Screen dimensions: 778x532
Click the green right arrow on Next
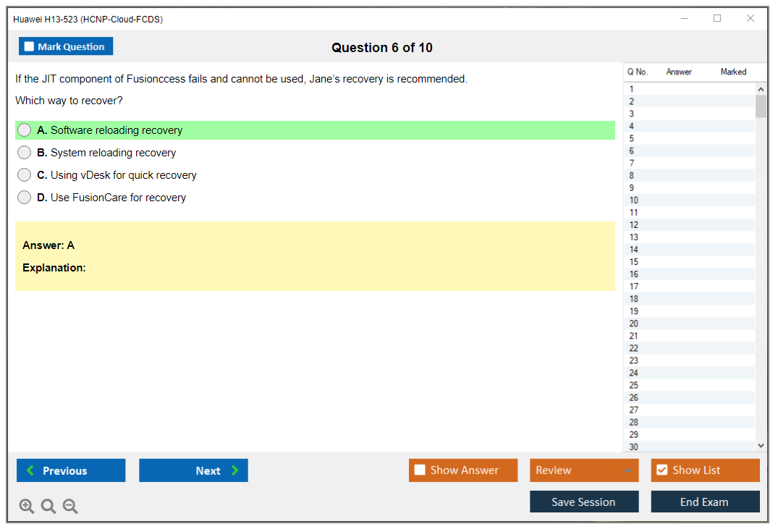tap(235, 470)
